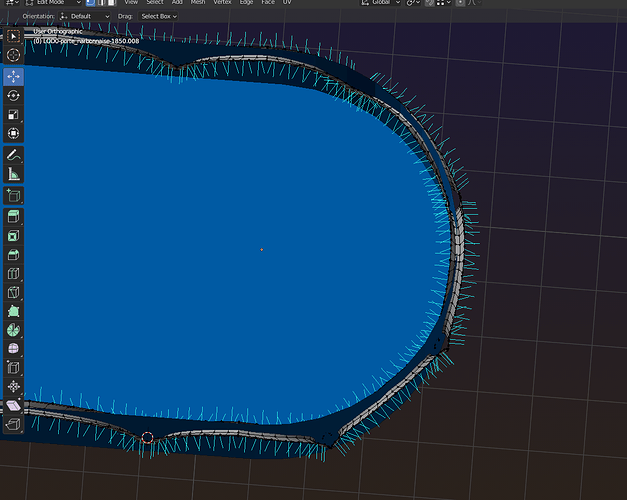The image size is (627, 500).
Task: Open the Orientation Default dropdown
Action: (x=84, y=16)
